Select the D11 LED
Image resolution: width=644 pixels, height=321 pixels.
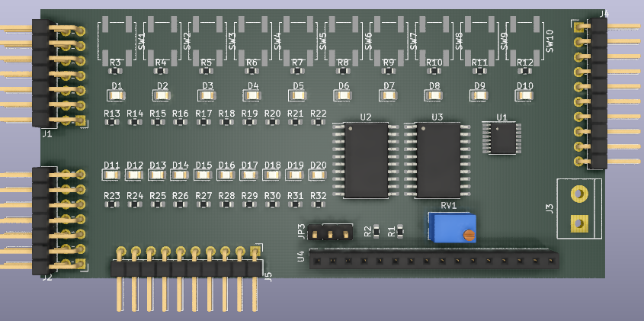(x=111, y=175)
